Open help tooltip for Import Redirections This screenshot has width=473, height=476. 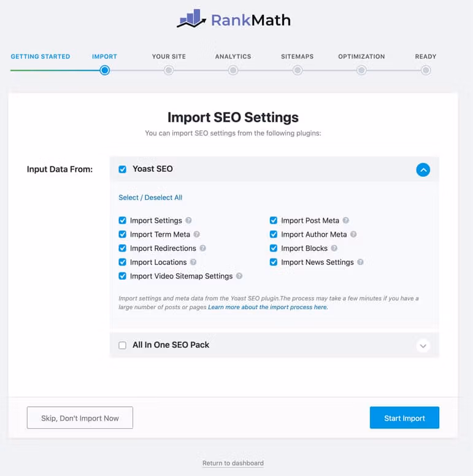pyautogui.click(x=203, y=248)
